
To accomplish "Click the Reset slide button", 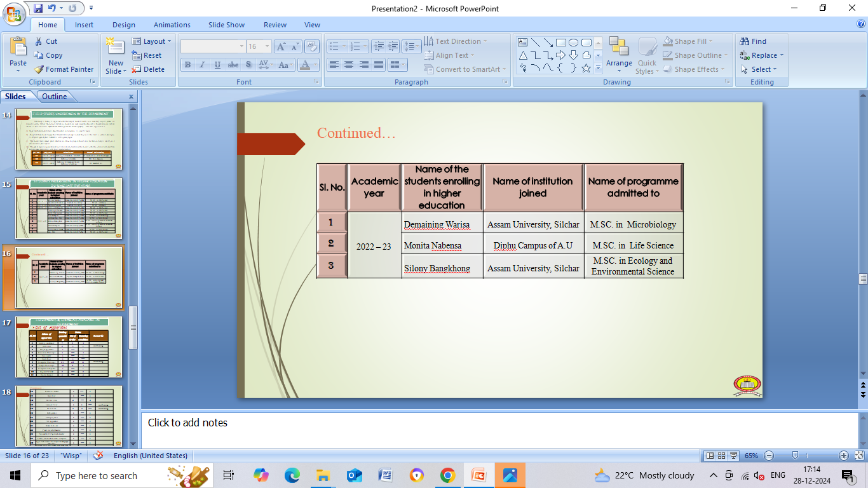I will pyautogui.click(x=147, y=55).
